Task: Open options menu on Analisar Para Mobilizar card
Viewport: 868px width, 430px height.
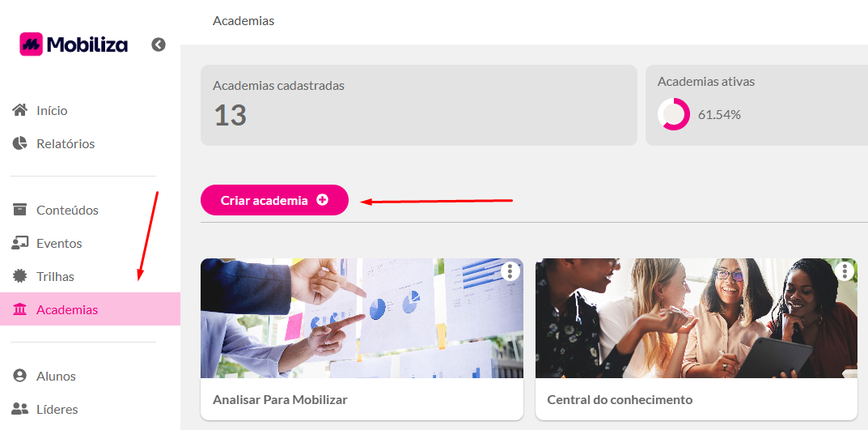Action: [x=510, y=271]
